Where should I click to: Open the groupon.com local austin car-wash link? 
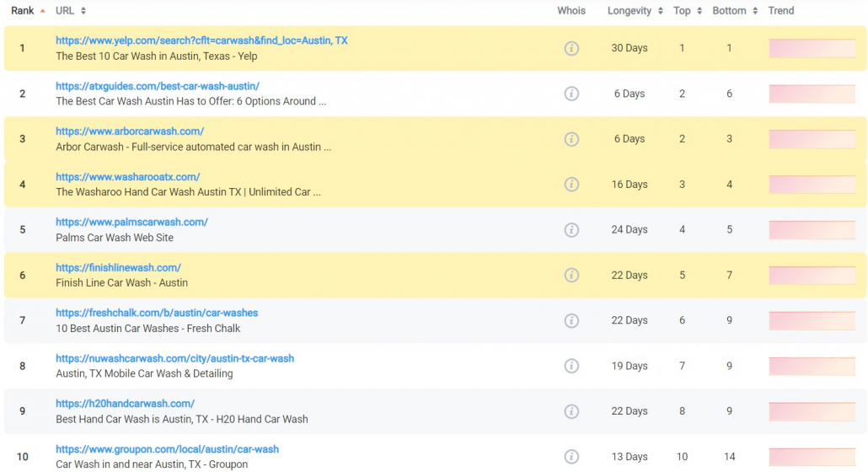coord(167,448)
